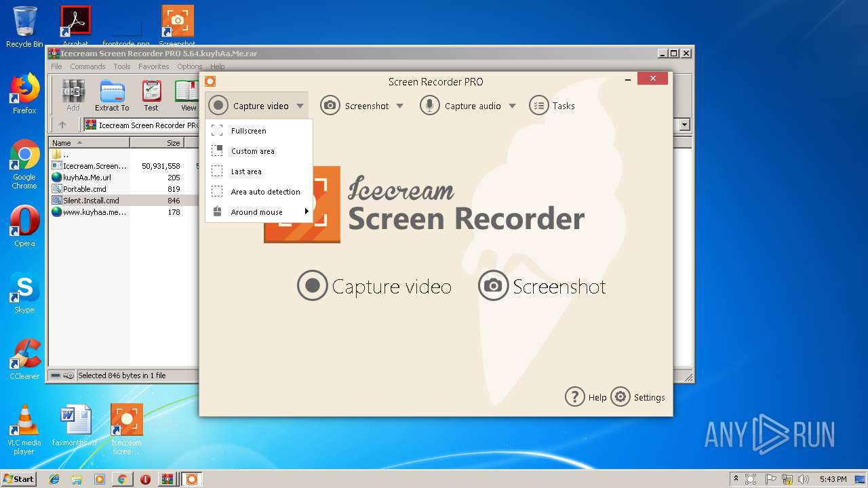Expand the Capture audio dropdown arrow

tap(512, 106)
